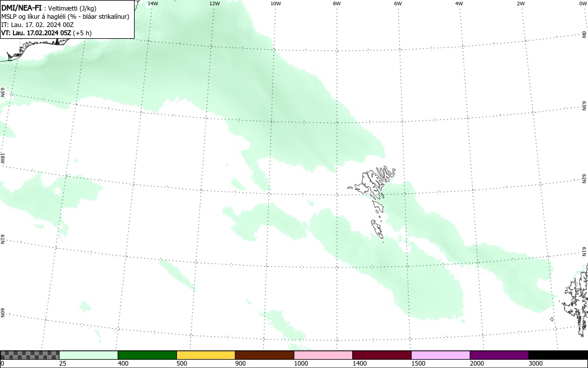Screen dimensions: 588x368
Task: Click the 60N label on left edge
Action: (x=2, y=313)
